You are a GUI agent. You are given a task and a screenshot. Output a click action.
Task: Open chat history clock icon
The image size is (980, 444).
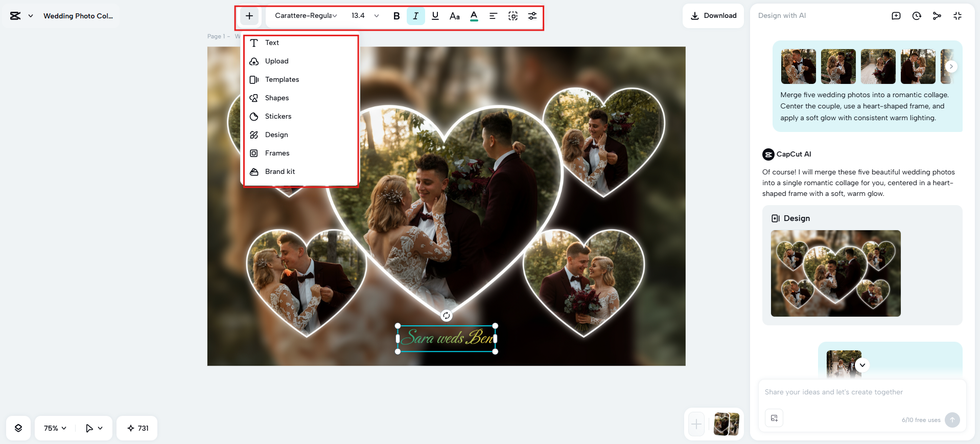[x=917, y=16]
